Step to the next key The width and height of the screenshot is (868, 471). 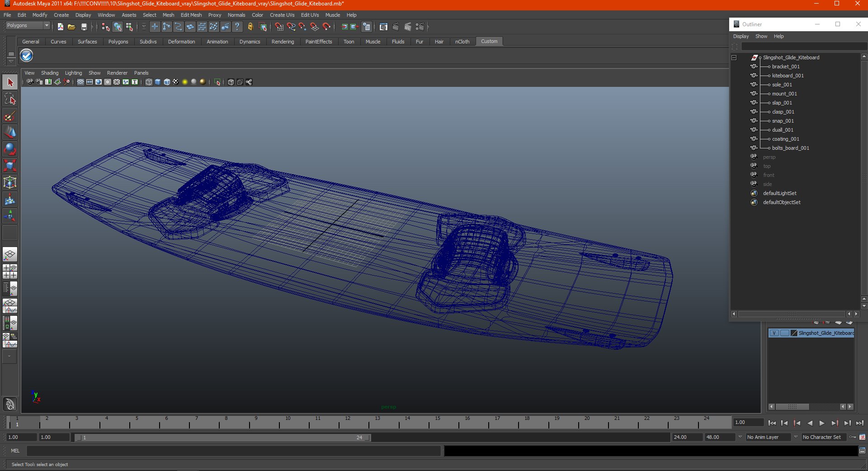pos(835,423)
